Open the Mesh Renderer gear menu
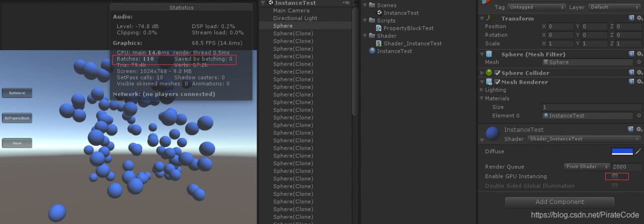This screenshot has width=644, height=224. 639,81
